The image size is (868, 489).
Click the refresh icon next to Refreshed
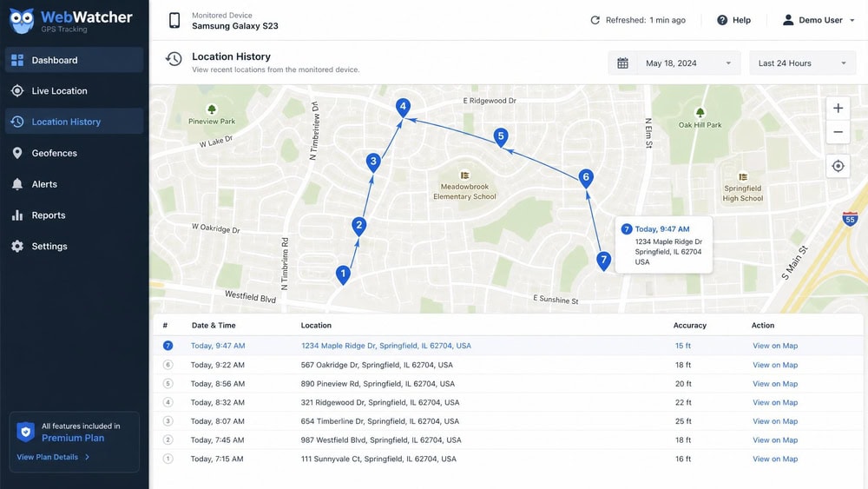595,20
